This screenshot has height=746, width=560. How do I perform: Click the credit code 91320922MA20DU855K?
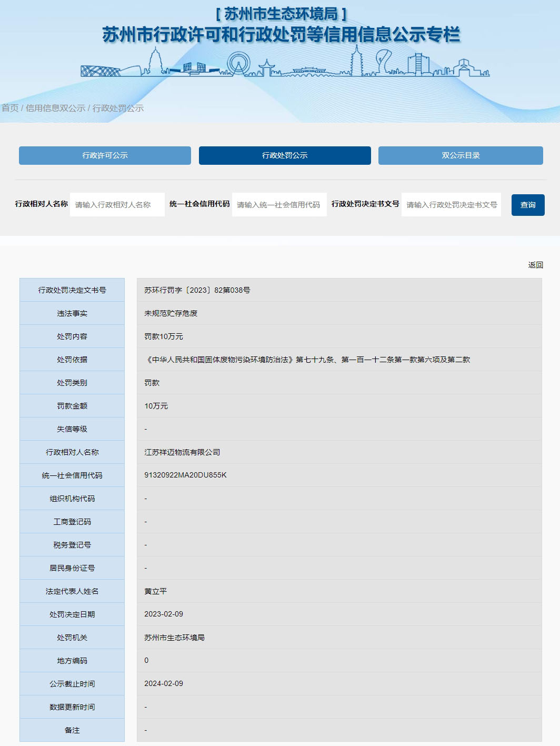(185, 475)
